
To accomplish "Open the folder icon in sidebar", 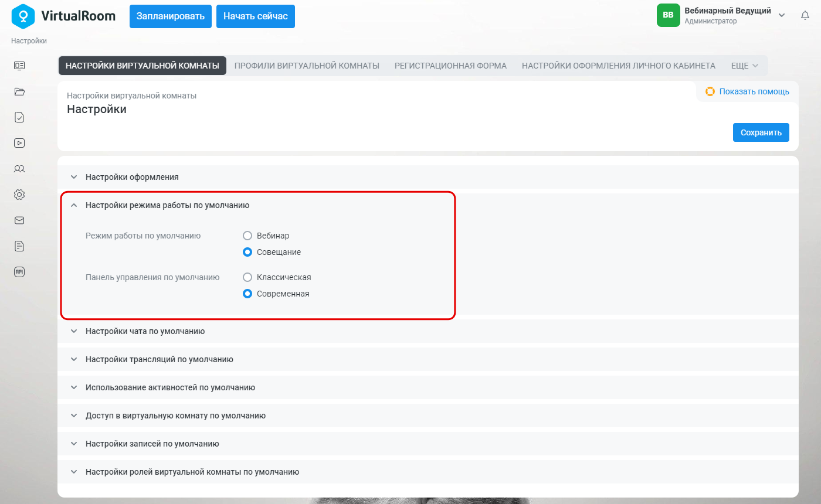I will 19,91.
